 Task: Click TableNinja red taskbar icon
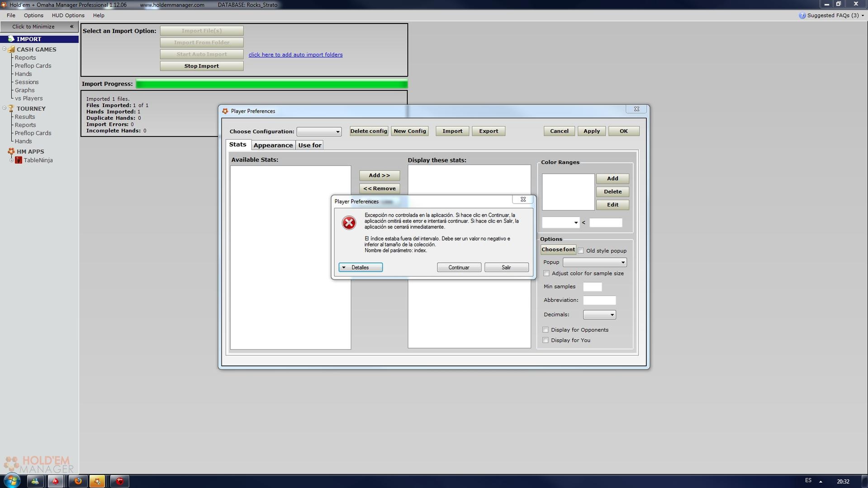120,481
